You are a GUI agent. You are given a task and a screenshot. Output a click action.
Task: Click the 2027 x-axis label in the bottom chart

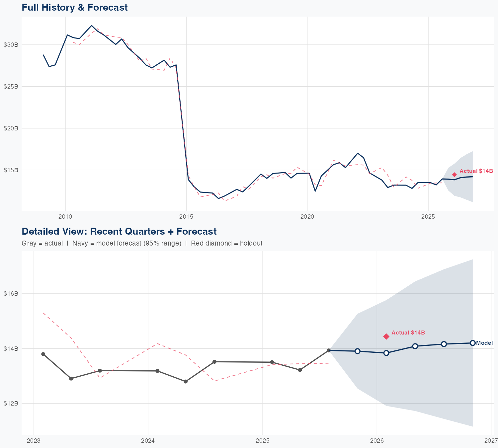[x=491, y=441]
